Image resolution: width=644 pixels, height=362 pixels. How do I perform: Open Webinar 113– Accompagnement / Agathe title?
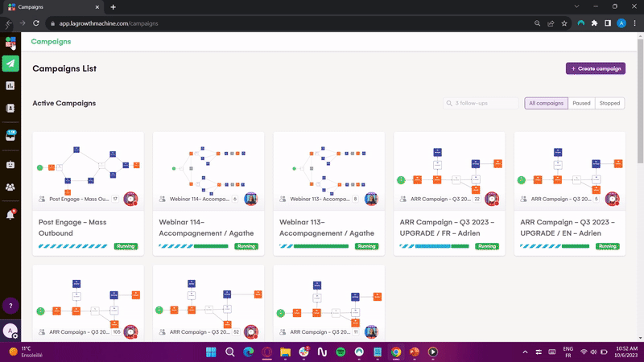point(327,228)
